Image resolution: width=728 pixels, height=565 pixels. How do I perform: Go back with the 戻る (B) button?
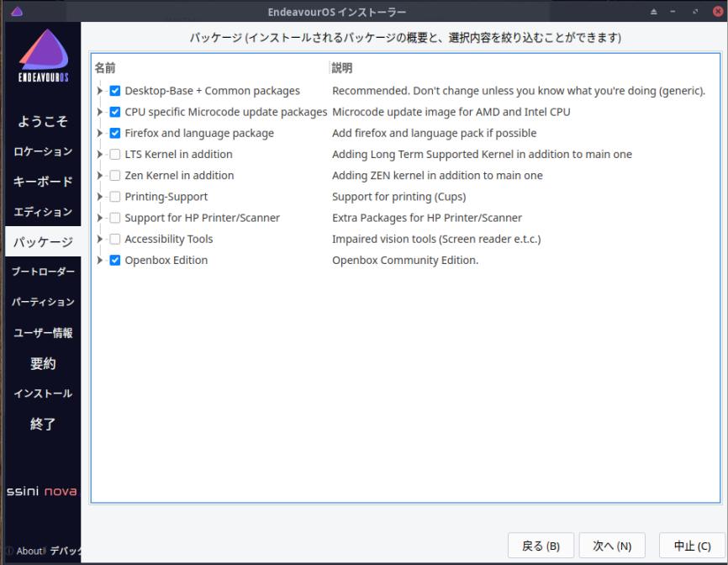click(541, 546)
